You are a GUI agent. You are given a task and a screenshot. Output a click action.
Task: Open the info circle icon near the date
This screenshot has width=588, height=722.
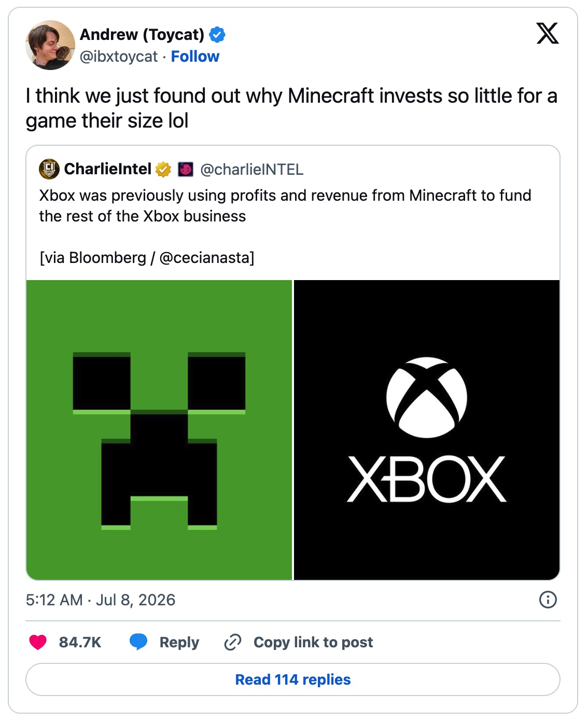(x=548, y=600)
